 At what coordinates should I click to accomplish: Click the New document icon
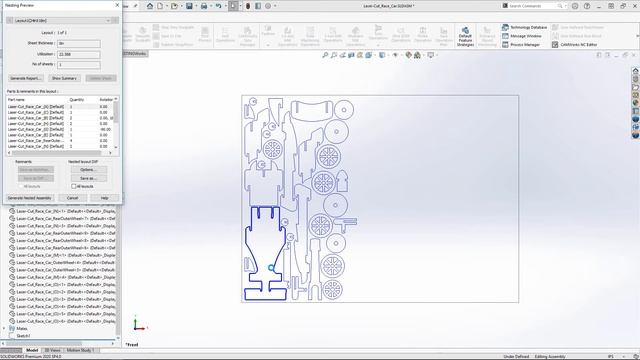pyautogui.click(x=160, y=6)
